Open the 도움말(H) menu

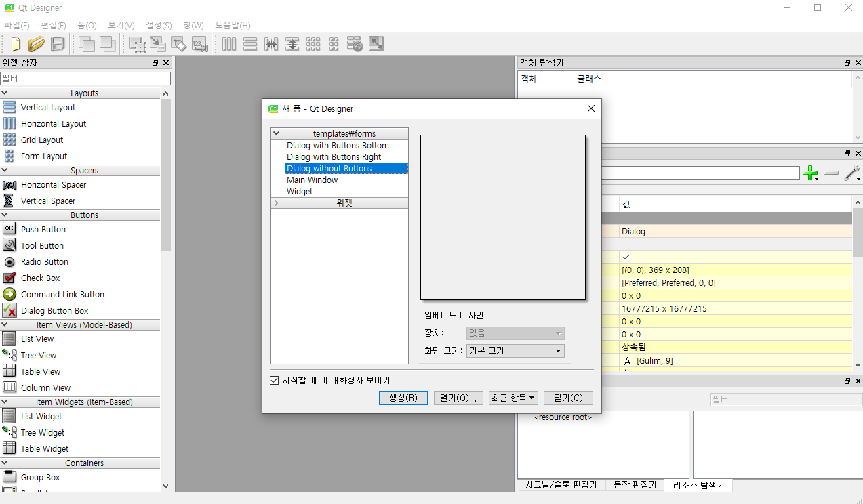(233, 25)
